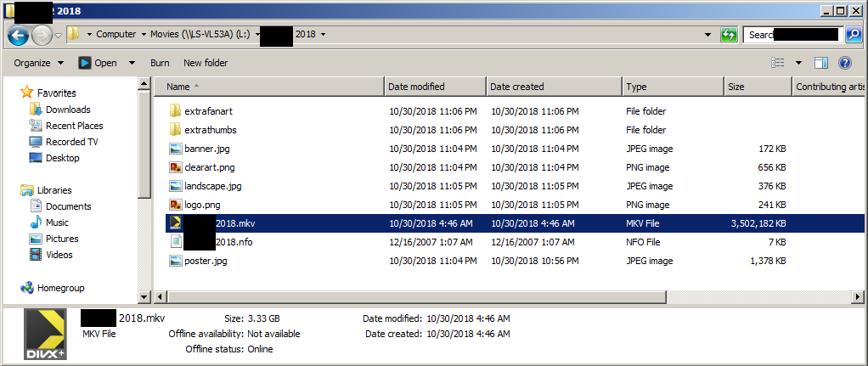Click the Size: 3.33 GB detail
The image size is (868, 366).
[252, 318]
